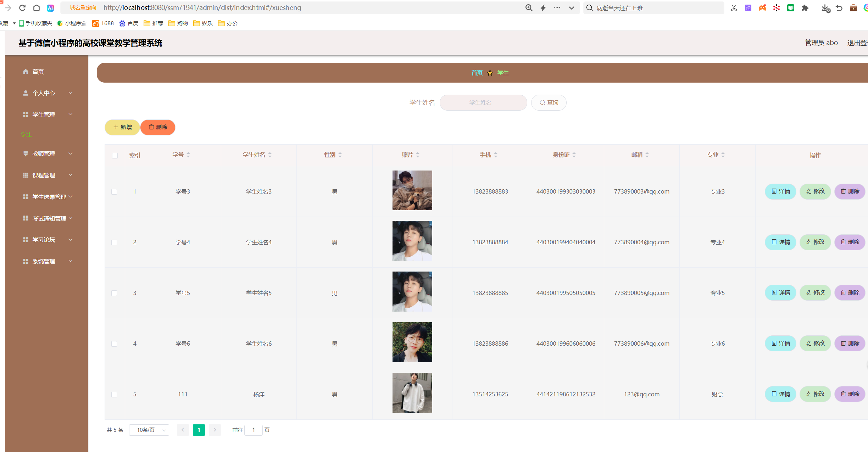Viewport: 868px width, 452px height.
Task: Click the 新增 button to add a student
Action: [122, 127]
